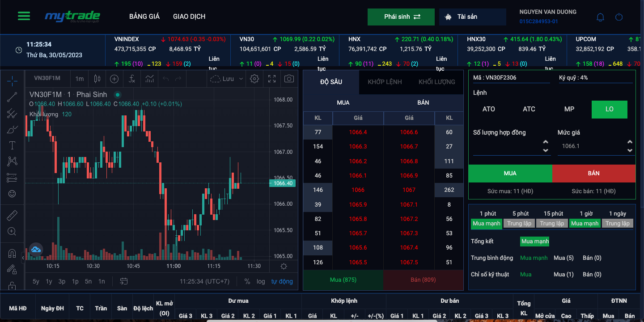644x322 pixels.
Task: Open chart settings gear
Action: 254,79
